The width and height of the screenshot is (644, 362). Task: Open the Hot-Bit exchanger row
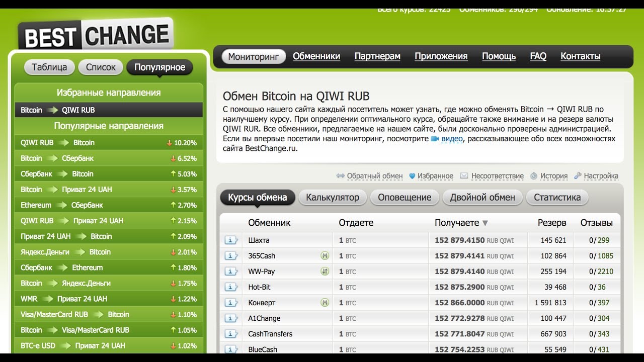(x=420, y=287)
